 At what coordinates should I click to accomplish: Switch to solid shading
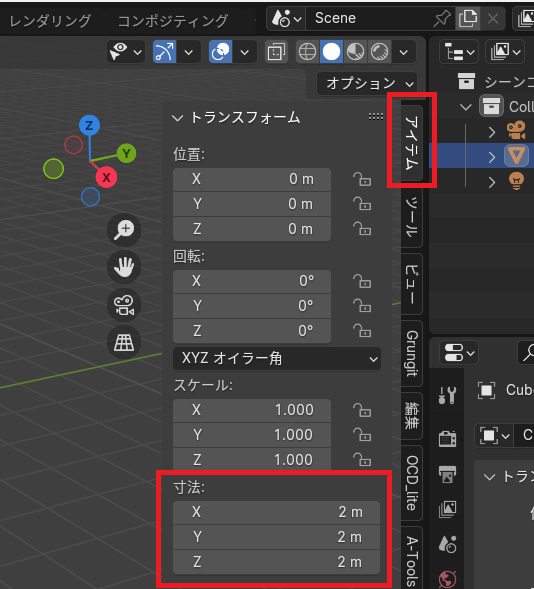pos(331,51)
